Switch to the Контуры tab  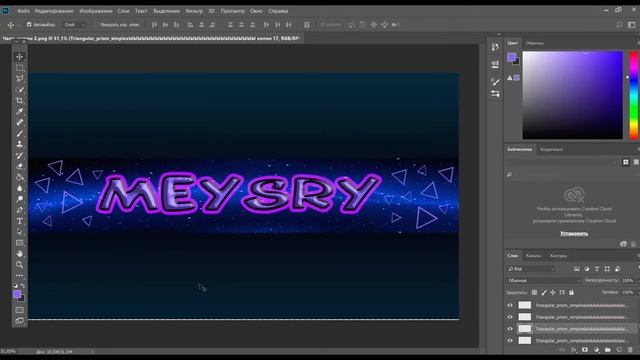[558, 256]
